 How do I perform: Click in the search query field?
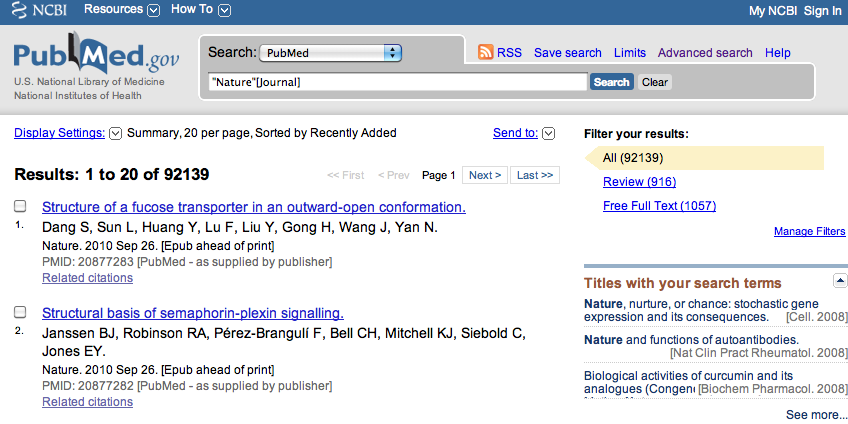(x=398, y=82)
